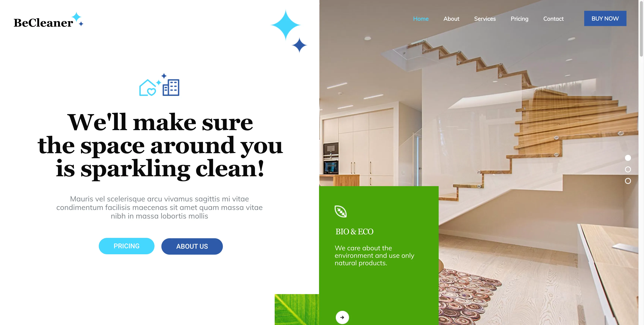644x325 pixels.
Task: Click the ABOUT US button
Action: click(192, 246)
